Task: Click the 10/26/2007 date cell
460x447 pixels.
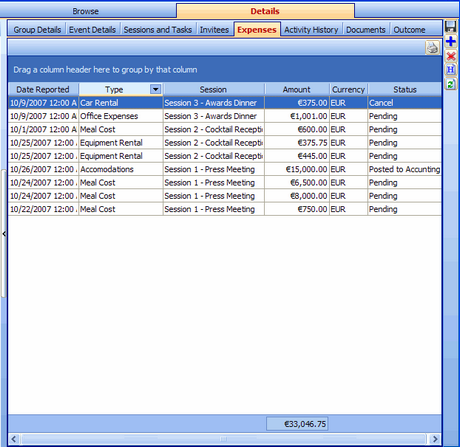Action: 43,169
